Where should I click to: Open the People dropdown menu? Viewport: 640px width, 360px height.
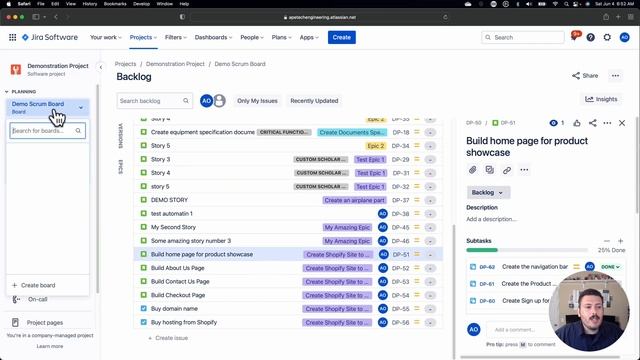click(252, 37)
